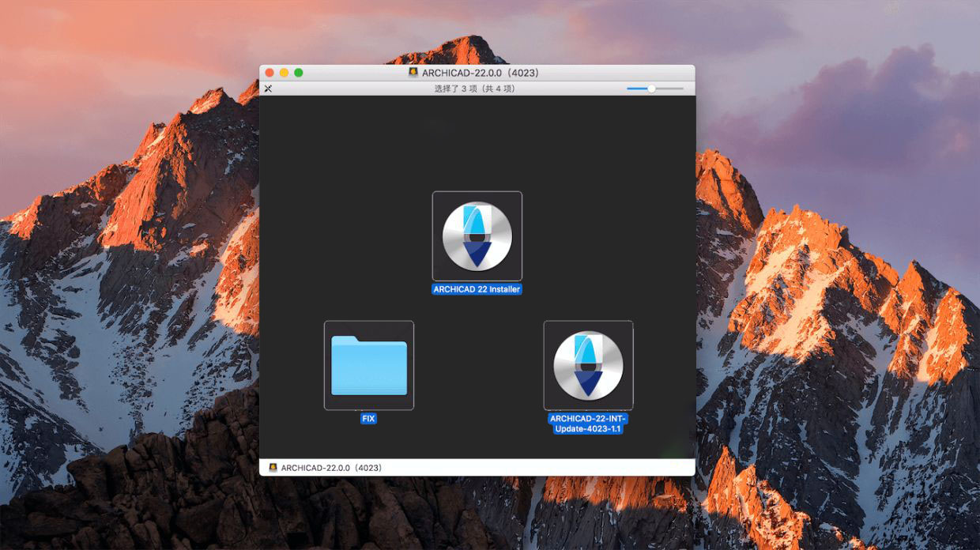980x550 pixels.
Task: Minimize the Finder window with yellow button
Action: coord(284,73)
